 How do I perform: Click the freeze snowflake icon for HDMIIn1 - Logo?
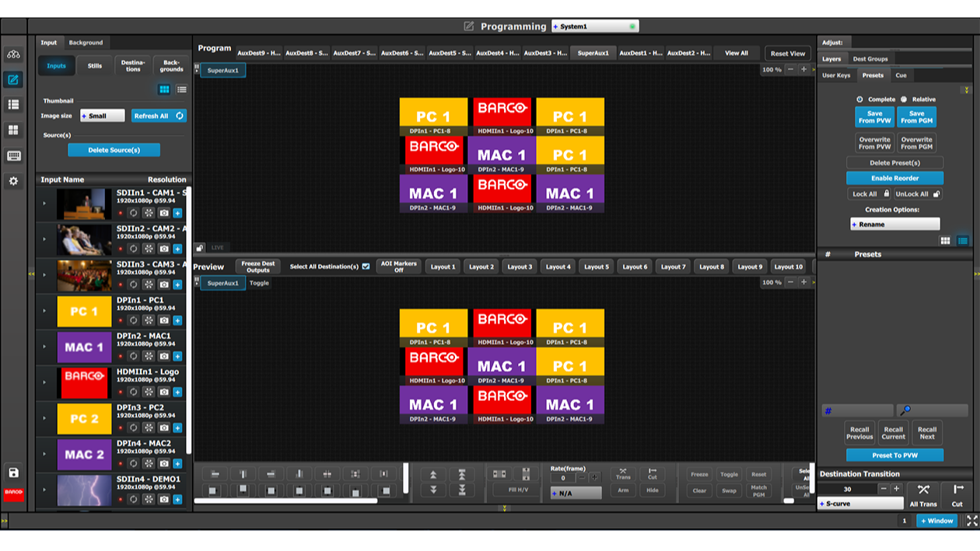pyautogui.click(x=149, y=392)
